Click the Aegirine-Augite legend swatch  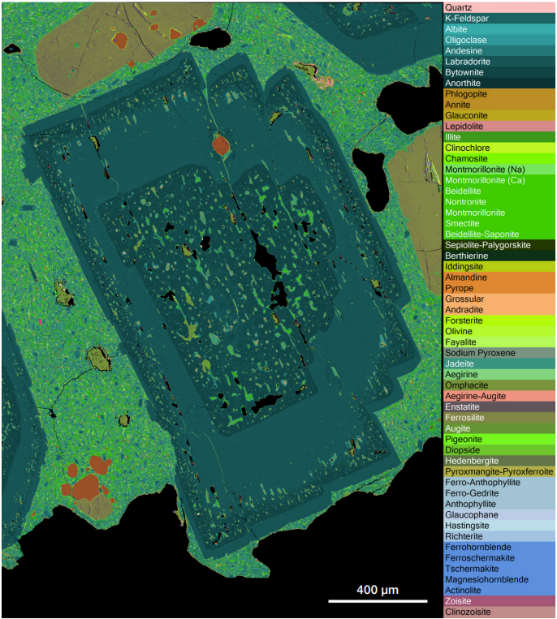tap(499, 396)
